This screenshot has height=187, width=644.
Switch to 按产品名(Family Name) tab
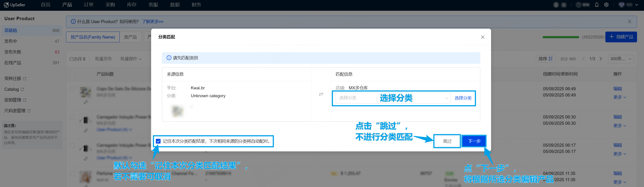[93, 37]
